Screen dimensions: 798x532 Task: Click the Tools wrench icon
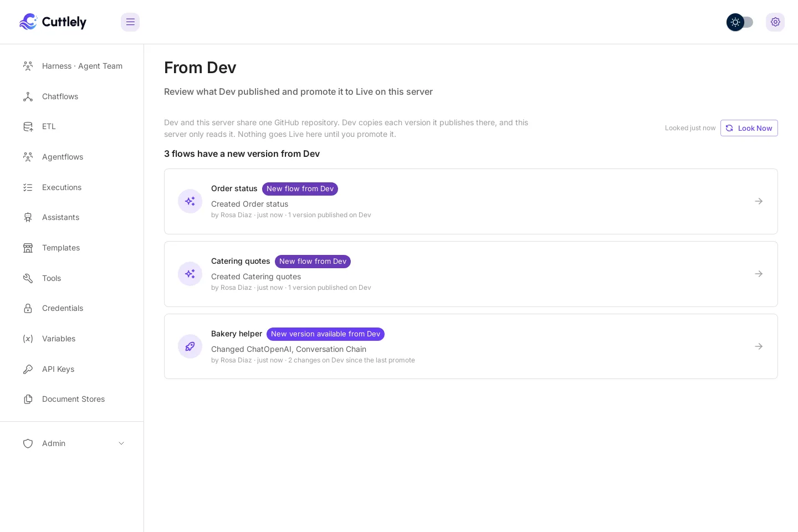(x=28, y=278)
